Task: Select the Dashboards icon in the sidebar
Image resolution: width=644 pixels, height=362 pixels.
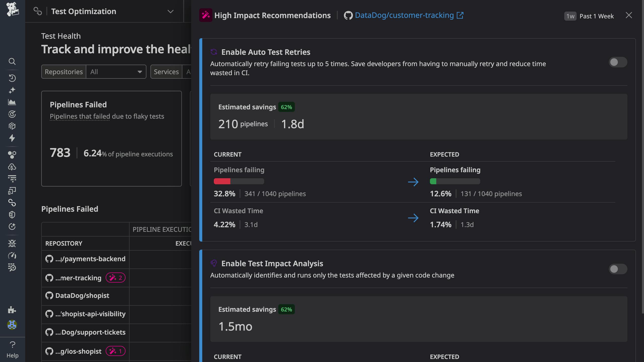Action: [12, 102]
